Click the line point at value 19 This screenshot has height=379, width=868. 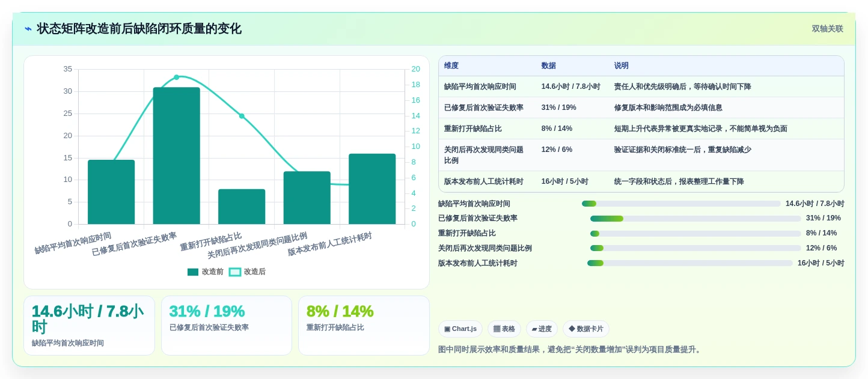point(177,77)
